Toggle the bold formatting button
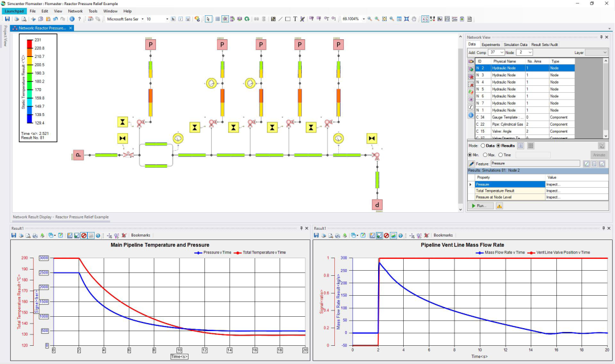Screen dimensions: 615x364 (173, 19)
